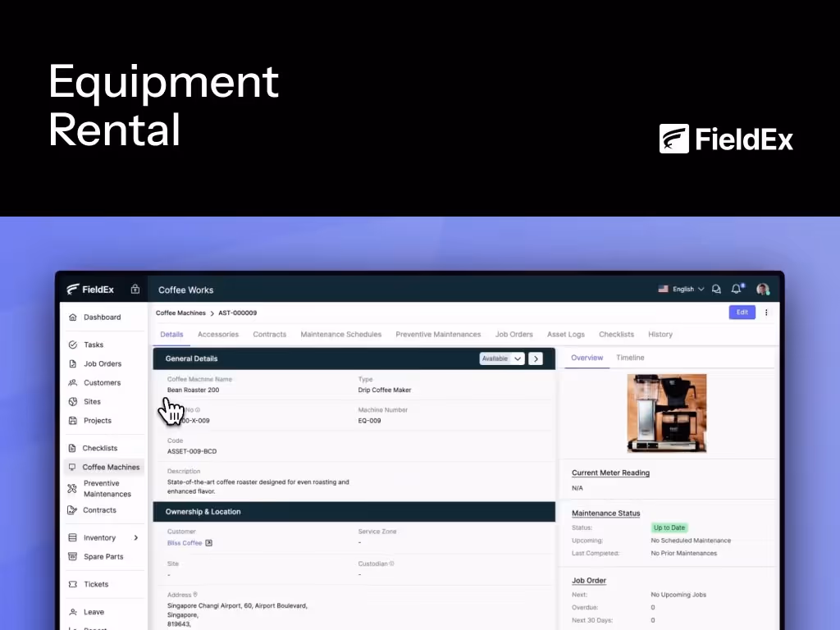
Task: Click the Coffee Machines monitor icon
Action: (72, 467)
